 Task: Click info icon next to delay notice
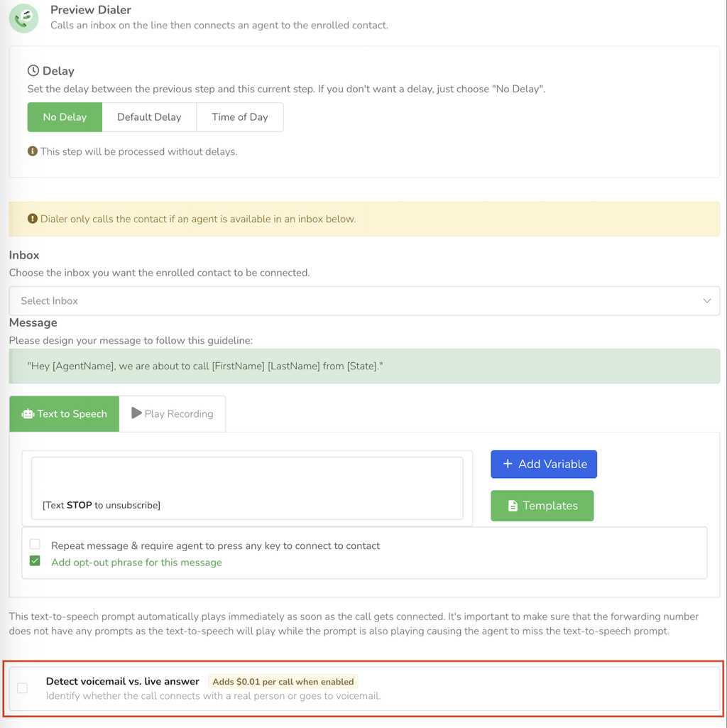[x=33, y=151]
